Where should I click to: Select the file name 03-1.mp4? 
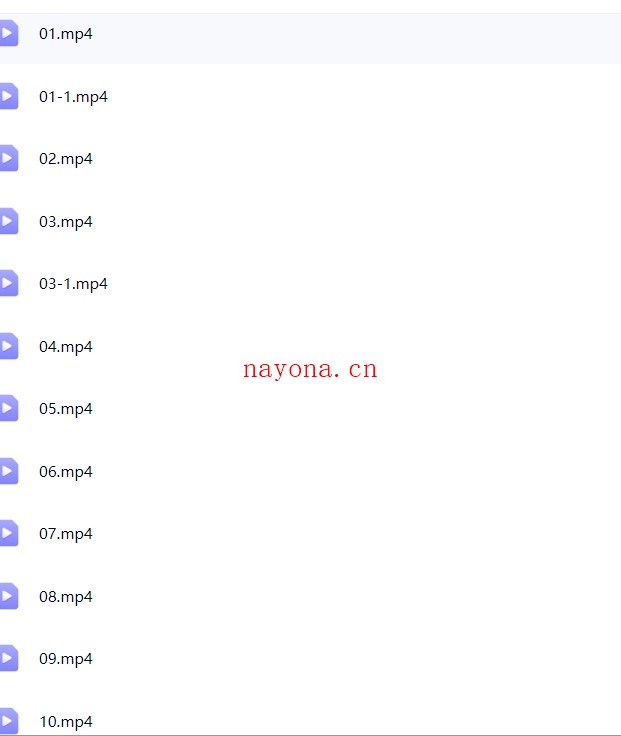73,284
